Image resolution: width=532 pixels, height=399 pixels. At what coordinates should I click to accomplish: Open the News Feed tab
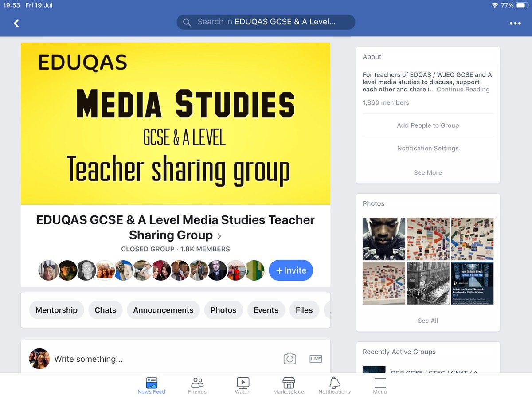151,385
